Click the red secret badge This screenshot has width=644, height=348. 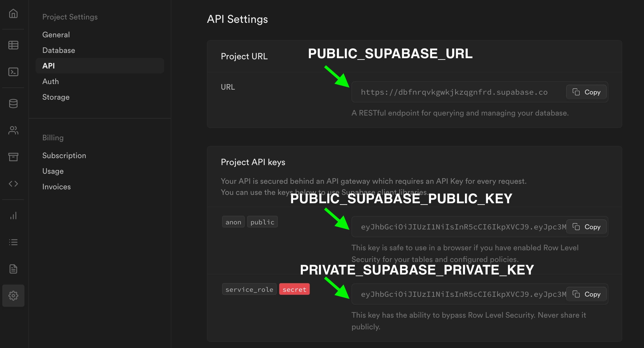point(294,289)
